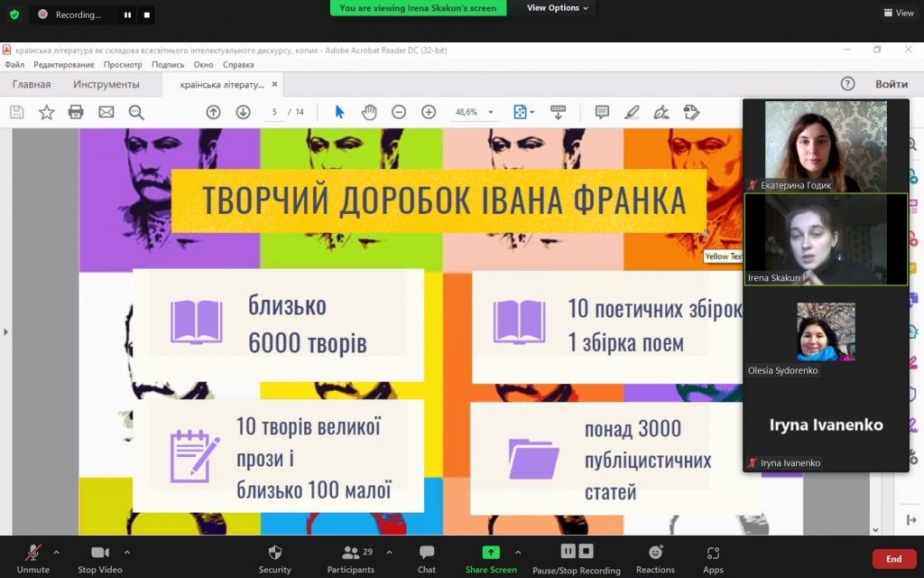Select the arrow selection tool
This screenshot has width=924, height=578.
click(339, 112)
